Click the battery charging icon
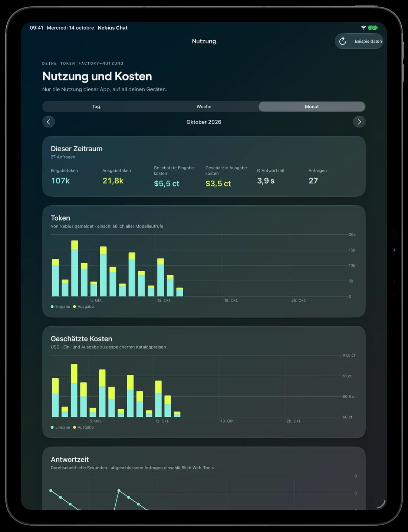Image resolution: width=408 pixels, height=532 pixels. 373,28
